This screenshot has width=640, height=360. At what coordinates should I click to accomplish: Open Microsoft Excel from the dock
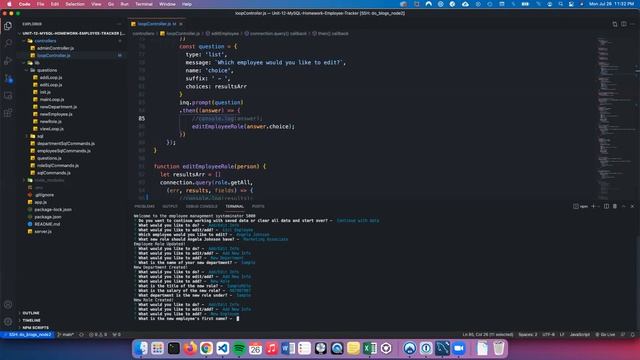point(370,348)
